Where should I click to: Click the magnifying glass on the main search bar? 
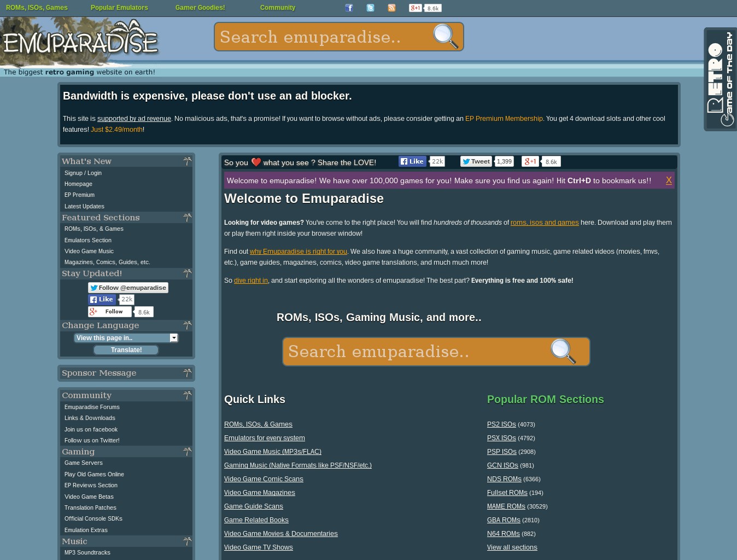coord(445,37)
